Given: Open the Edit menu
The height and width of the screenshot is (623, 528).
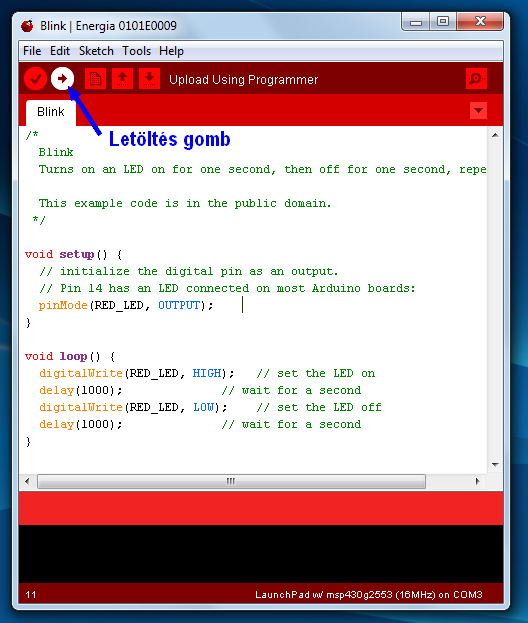Looking at the screenshot, I should point(60,51).
